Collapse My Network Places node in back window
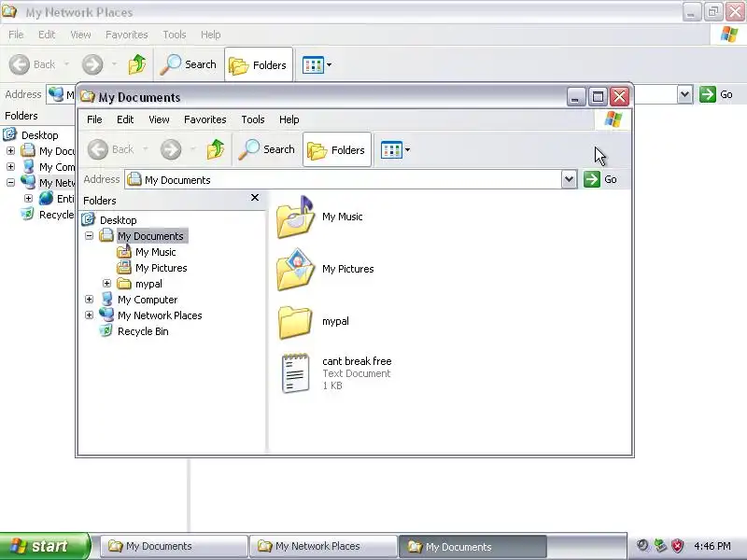Viewport: 747px width, 560px height. point(10,182)
